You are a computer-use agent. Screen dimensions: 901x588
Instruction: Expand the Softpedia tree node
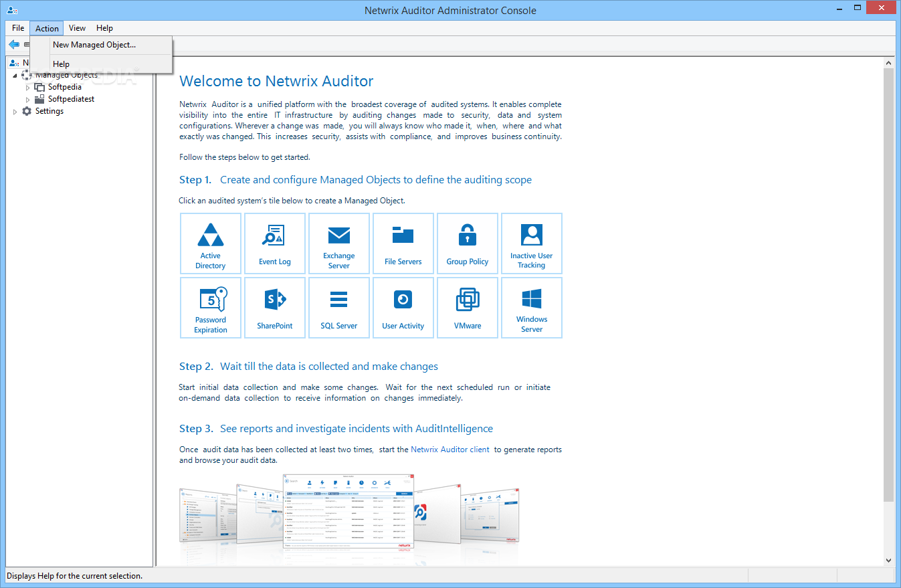pyautogui.click(x=28, y=88)
